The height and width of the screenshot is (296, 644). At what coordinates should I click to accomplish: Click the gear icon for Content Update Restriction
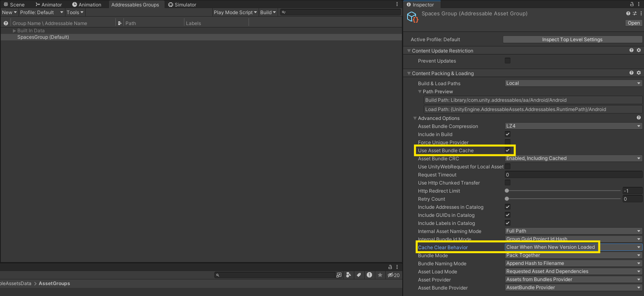click(x=639, y=50)
